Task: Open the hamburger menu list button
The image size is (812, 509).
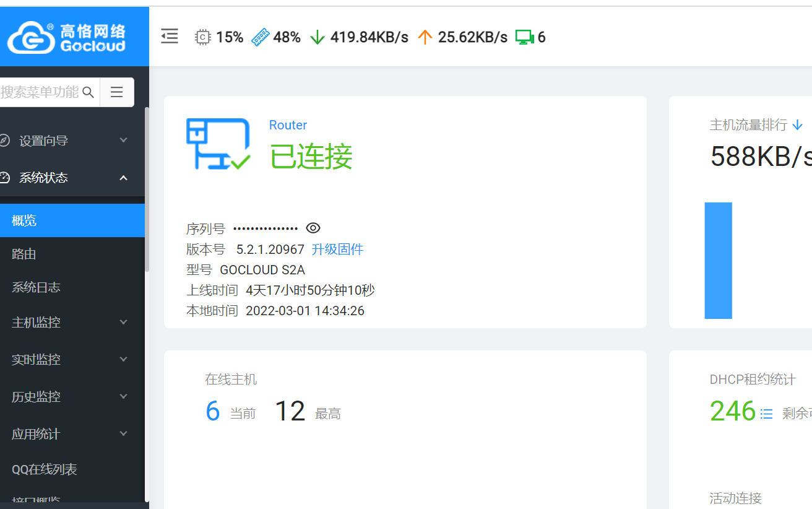Action: tap(117, 92)
